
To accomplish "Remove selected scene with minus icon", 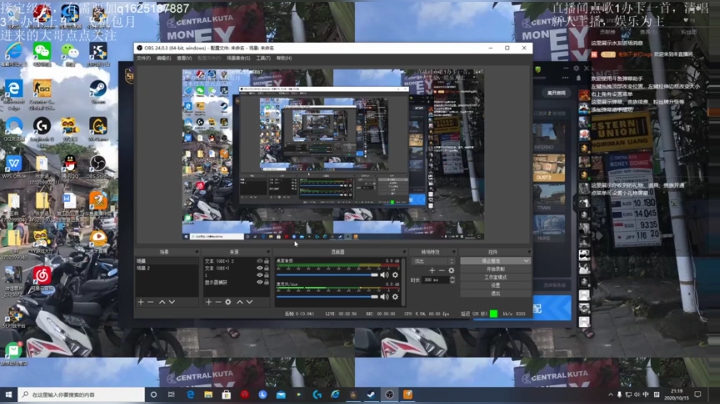I will (151, 302).
